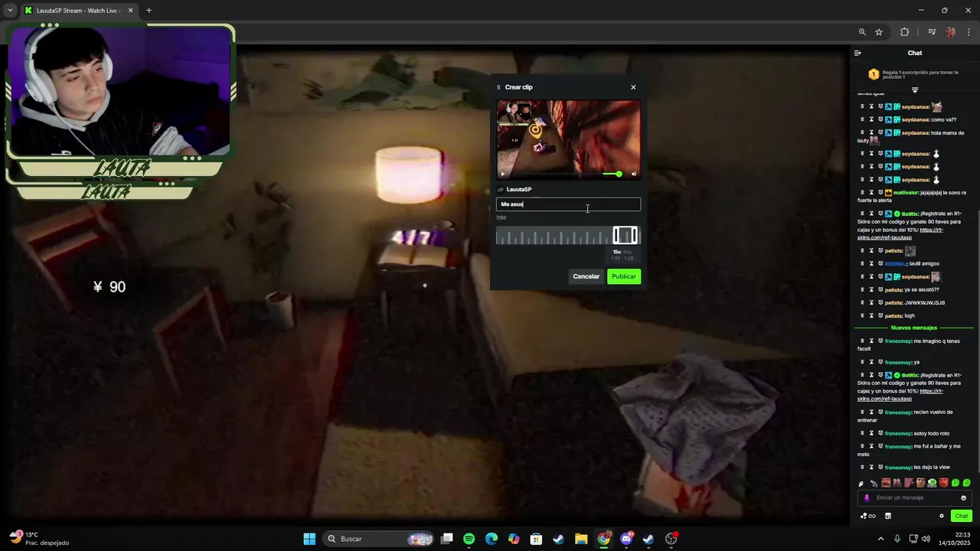Open Spotify from the taskbar
This screenshot has height=551, width=980.
469,539
